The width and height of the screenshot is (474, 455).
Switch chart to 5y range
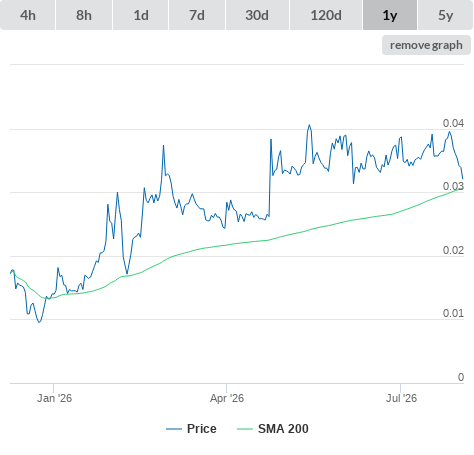point(446,15)
